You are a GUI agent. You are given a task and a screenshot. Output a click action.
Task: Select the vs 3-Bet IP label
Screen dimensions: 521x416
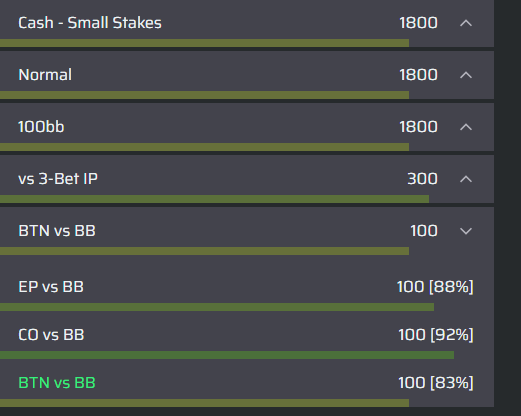(58, 179)
